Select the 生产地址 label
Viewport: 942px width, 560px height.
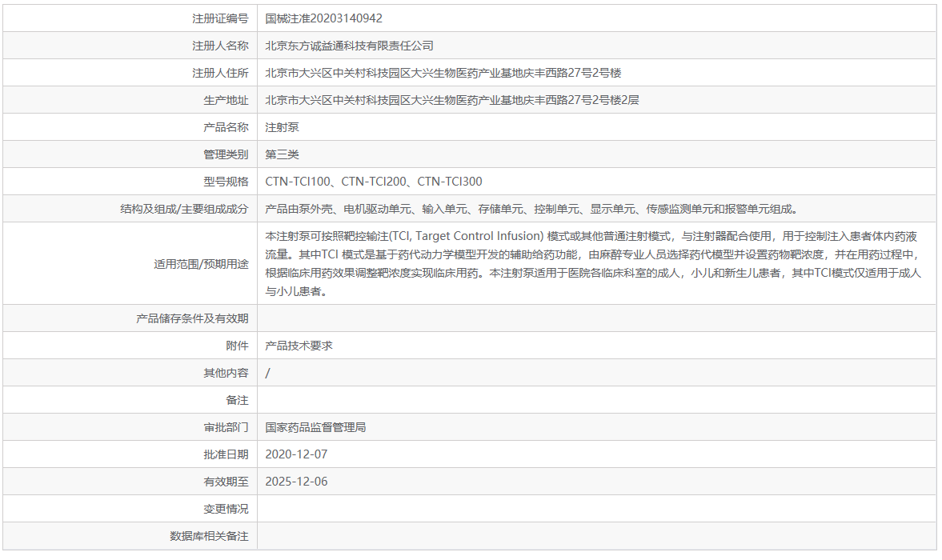click(x=225, y=100)
